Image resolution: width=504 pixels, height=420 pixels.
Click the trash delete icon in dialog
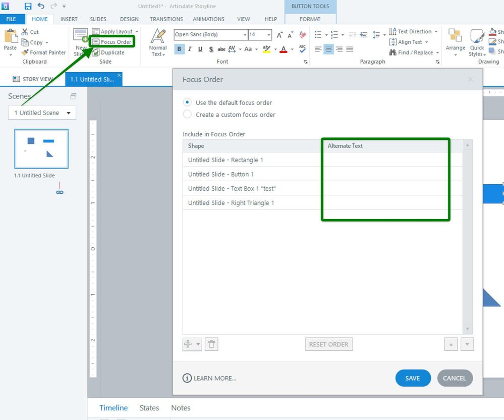[212, 344]
